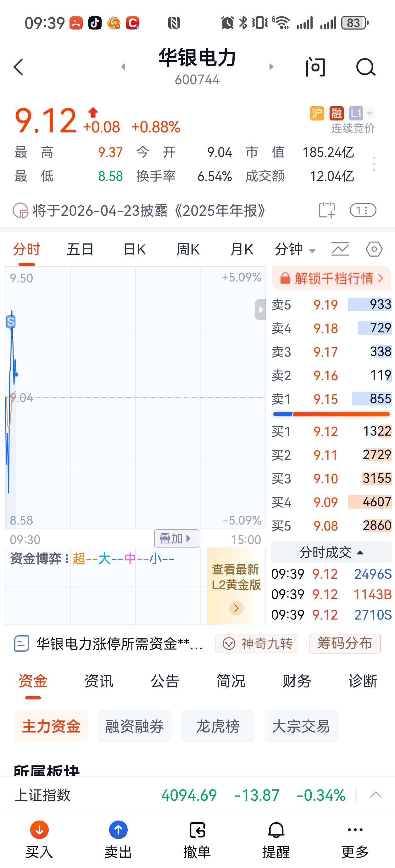395x868 pixels.
Task: Select the 分时 chart tab
Action: click(27, 249)
